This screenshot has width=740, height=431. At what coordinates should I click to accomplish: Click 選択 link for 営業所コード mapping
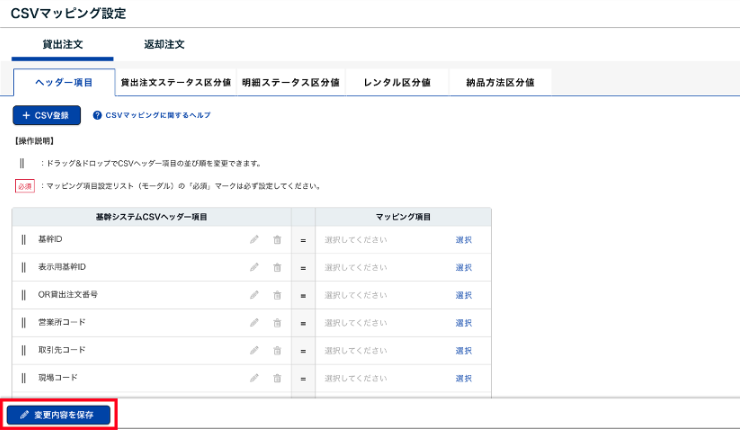pyautogui.click(x=463, y=323)
